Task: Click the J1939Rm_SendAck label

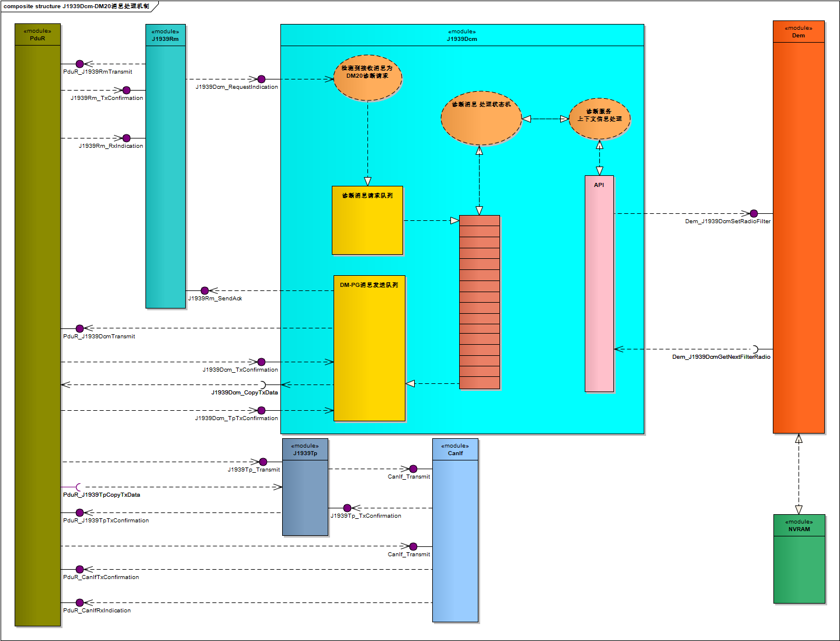Action: pyautogui.click(x=215, y=299)
